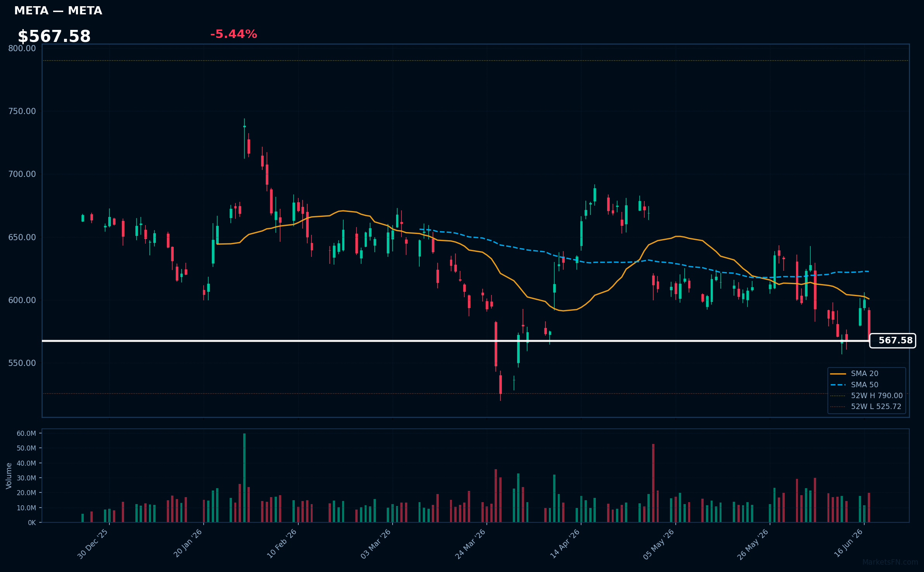Select the 750.00 price axis label
Screen dimensions: 924x572
pos(22,111)
